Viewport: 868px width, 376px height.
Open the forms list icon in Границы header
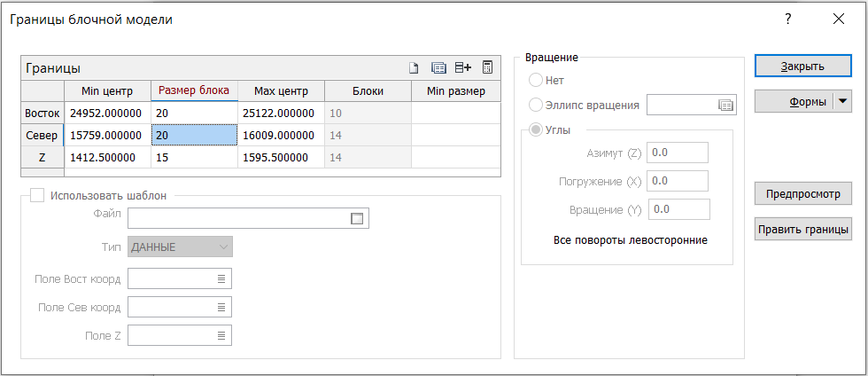[438, 68]
